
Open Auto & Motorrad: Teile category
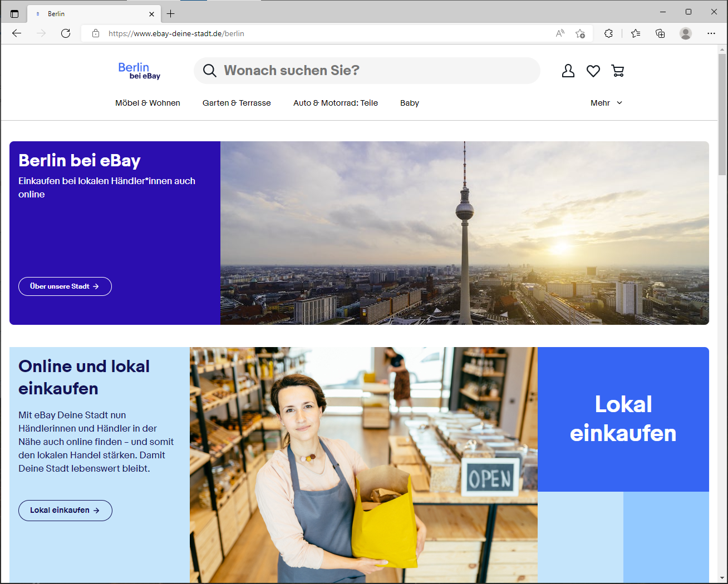[336, 103]
